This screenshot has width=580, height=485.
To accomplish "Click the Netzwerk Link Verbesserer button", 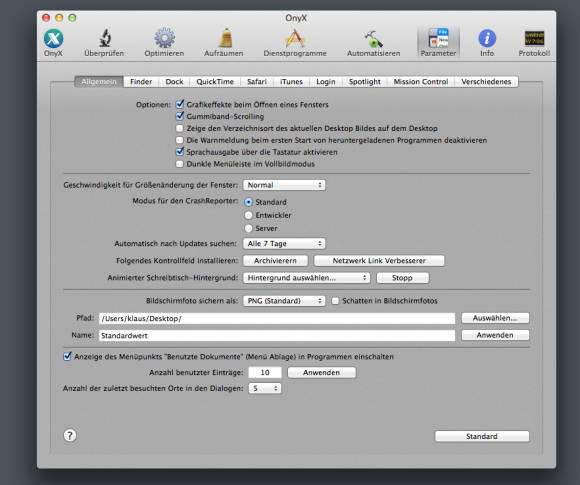I will click(x=379, y=261).
